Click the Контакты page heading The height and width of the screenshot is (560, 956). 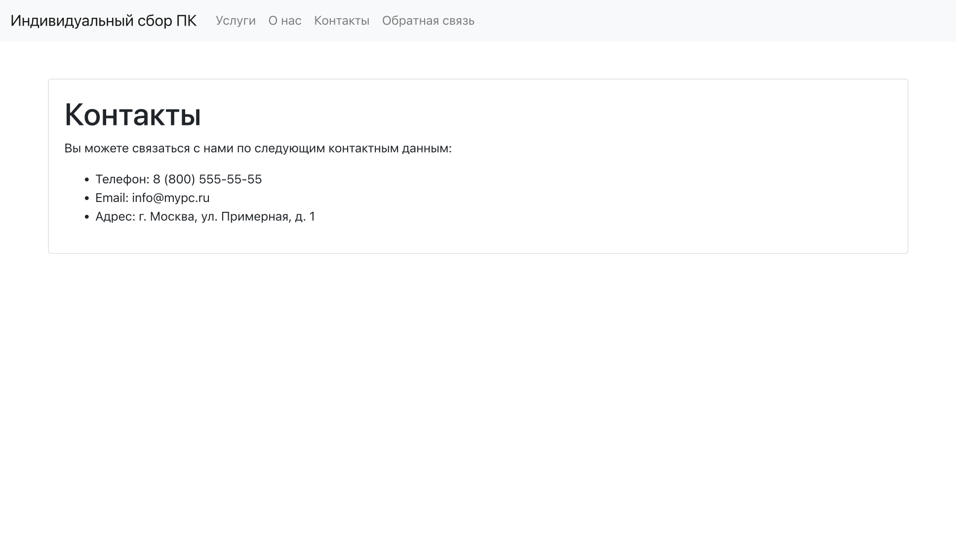click(133, 116)
